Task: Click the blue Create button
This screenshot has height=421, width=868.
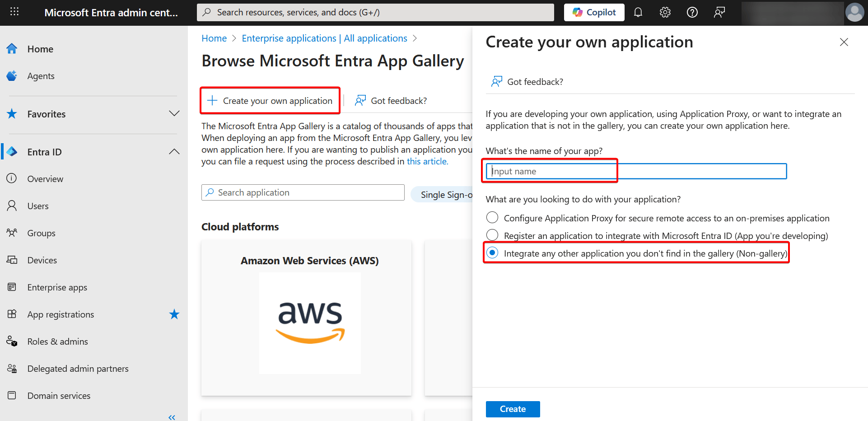Action: click(513, 409)
